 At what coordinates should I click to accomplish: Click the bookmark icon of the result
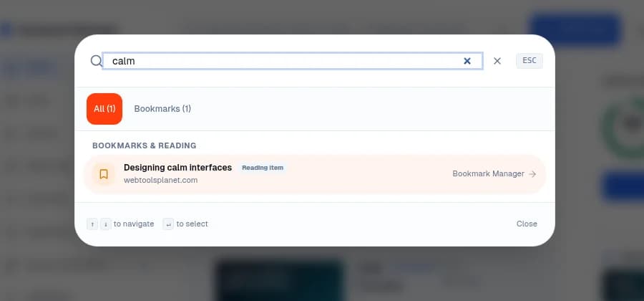tap(104, 174)
